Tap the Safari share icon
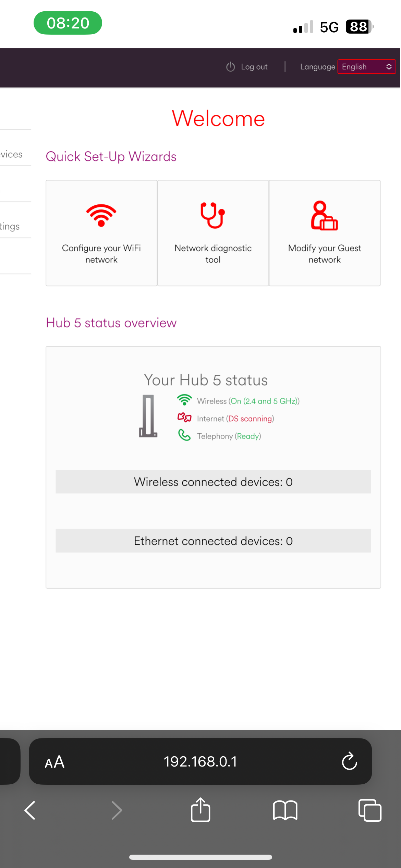Screen dimensions: 401x868 click(200, 810)
